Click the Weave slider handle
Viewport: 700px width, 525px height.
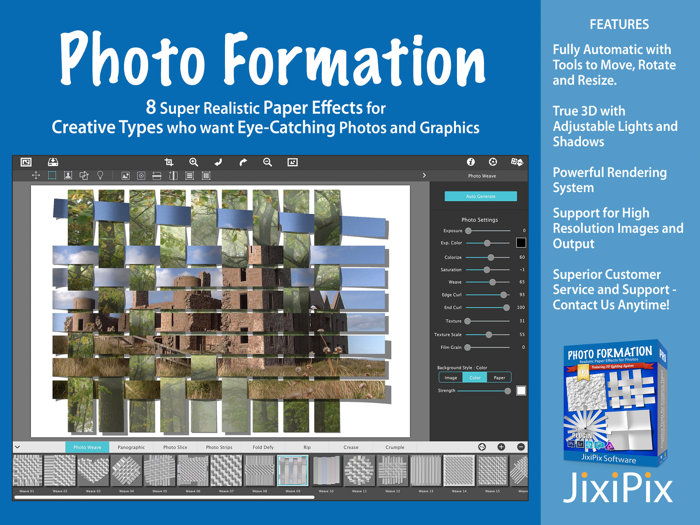pyautogui.click(x=492, y=282)
